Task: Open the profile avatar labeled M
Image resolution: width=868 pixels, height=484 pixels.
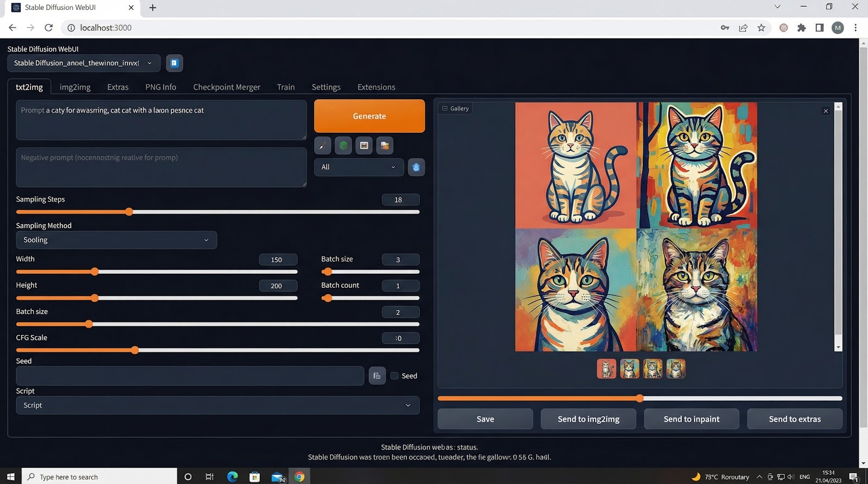Action: pyautogui.click(x=838, y=28)
